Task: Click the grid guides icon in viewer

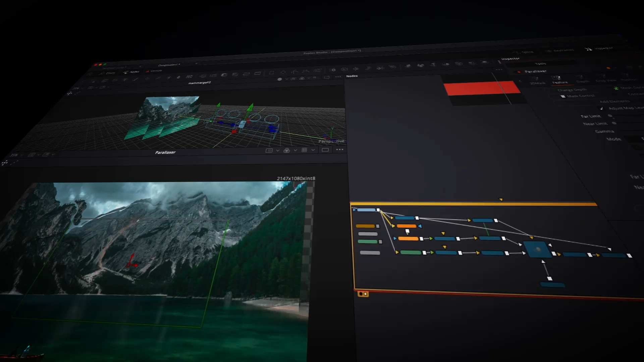Action: [x=304, y=150]
